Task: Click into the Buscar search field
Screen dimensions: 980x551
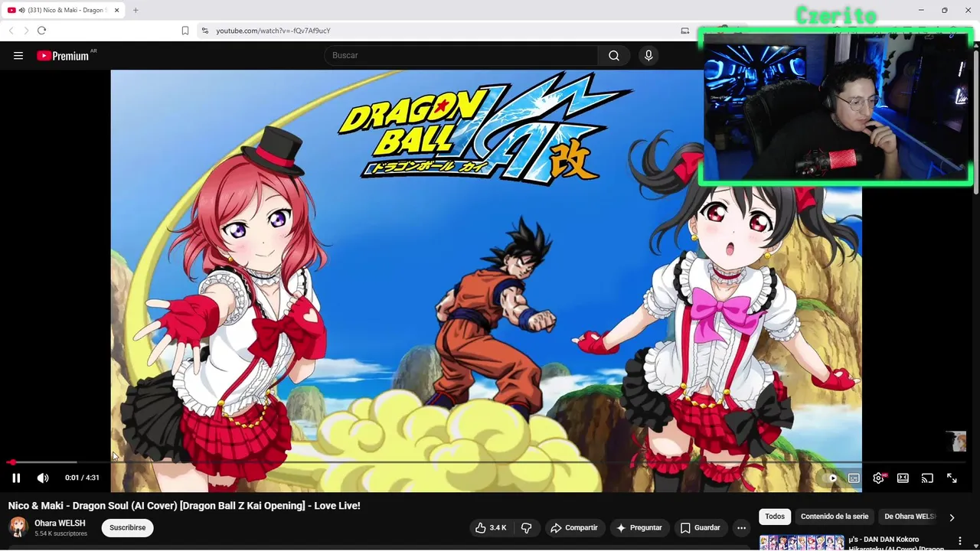Action: click(x=461, y=55)
